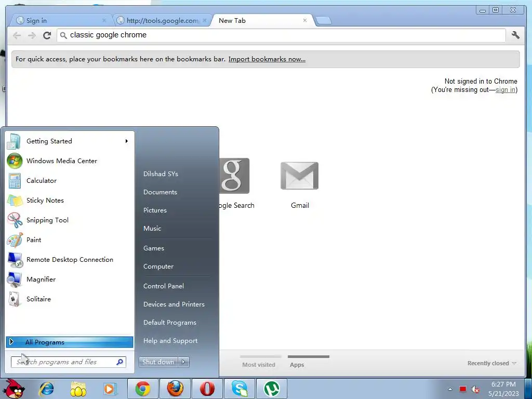Start the Solitaire game
Viewport: 532px width, 399px height.
click(70, 299)
